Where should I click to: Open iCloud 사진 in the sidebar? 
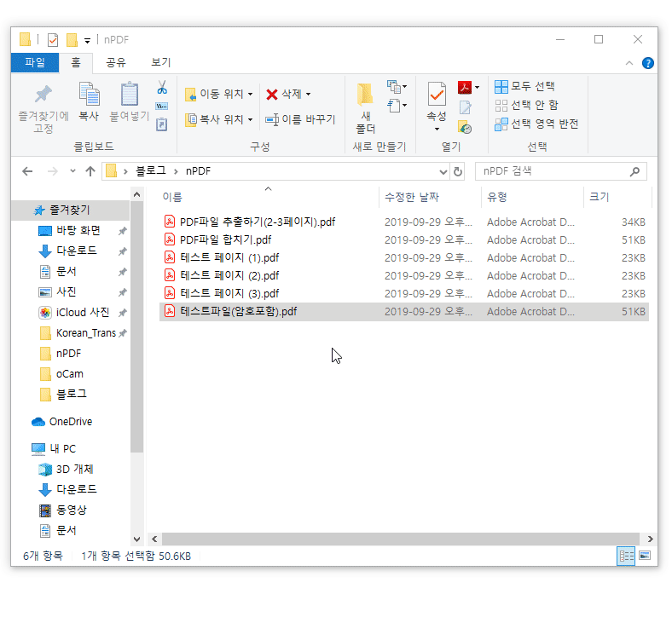74,313
